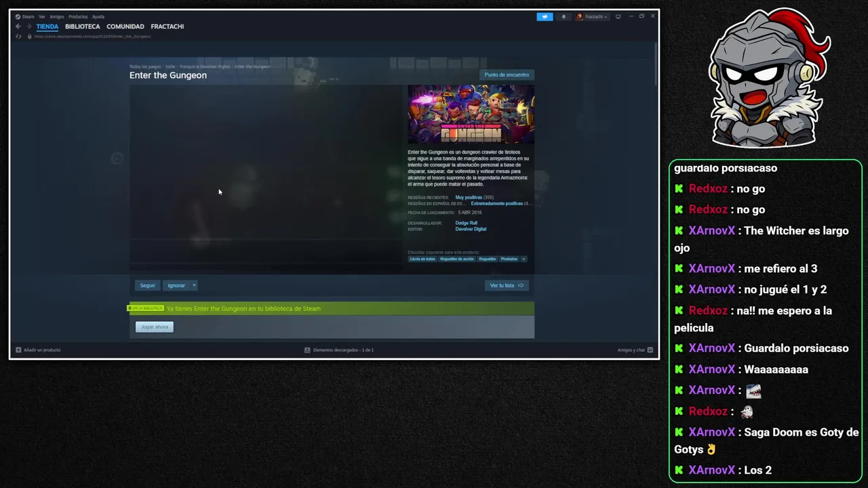The height and width of the screenshot is (488, 868).
Task: Click the Jugar ahora button
Action: [x=155, y=327]
